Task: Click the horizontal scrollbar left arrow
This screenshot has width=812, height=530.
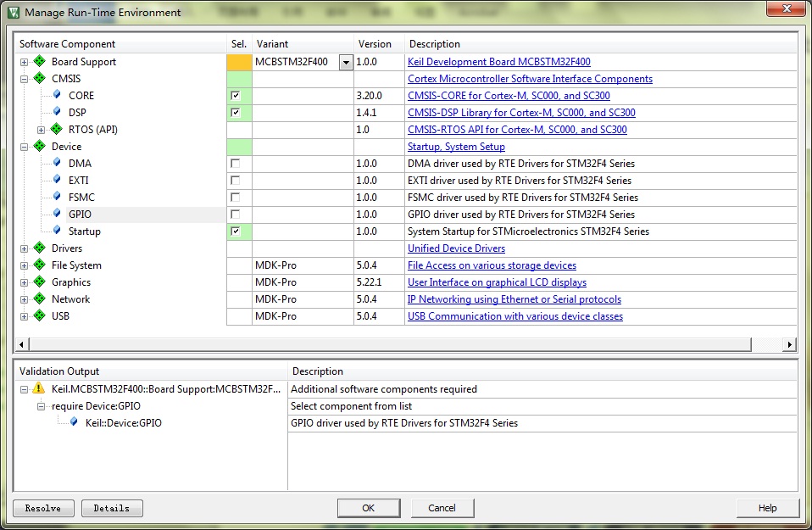Action: (x=21, y=344)
